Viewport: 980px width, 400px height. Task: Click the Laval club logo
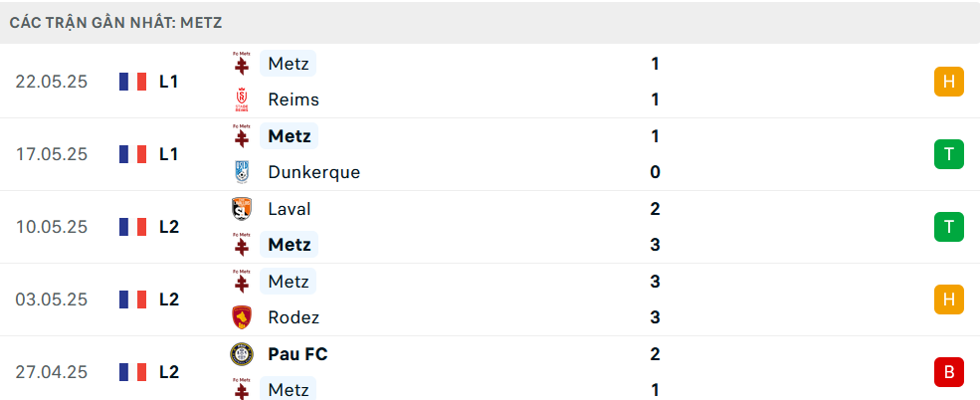tap(241, 209)
